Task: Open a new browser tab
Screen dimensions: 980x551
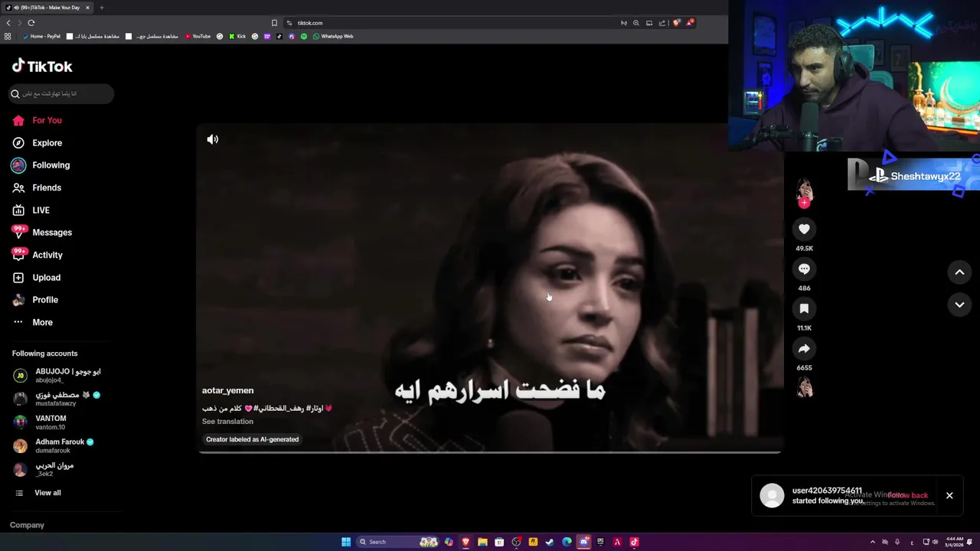Action: [x=102, y=8]
